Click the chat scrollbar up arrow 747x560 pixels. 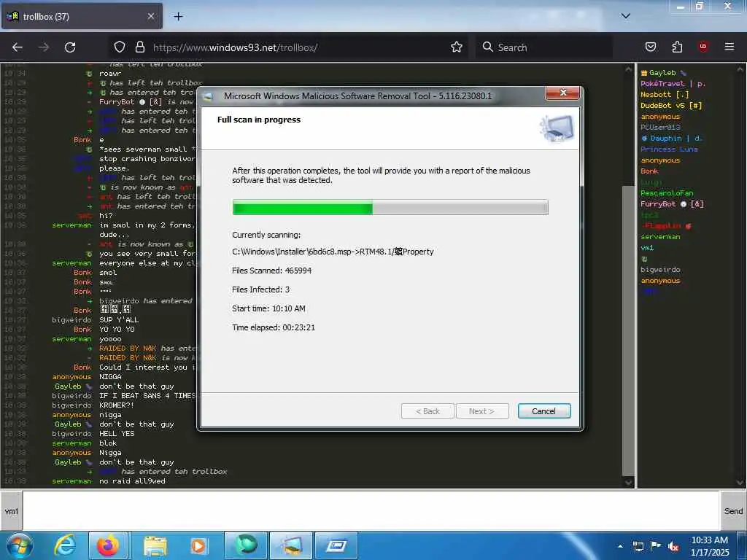click(x=628, y=69)
